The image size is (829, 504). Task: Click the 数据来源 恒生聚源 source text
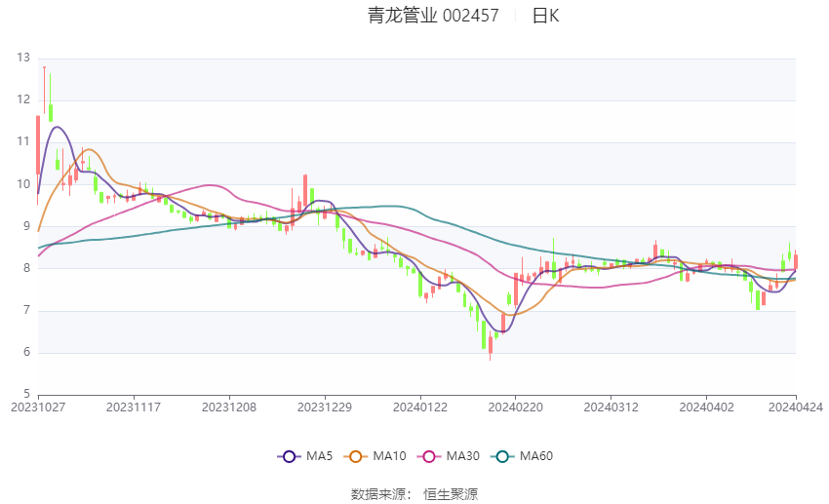pyautogui.click(x=414, y=494)
